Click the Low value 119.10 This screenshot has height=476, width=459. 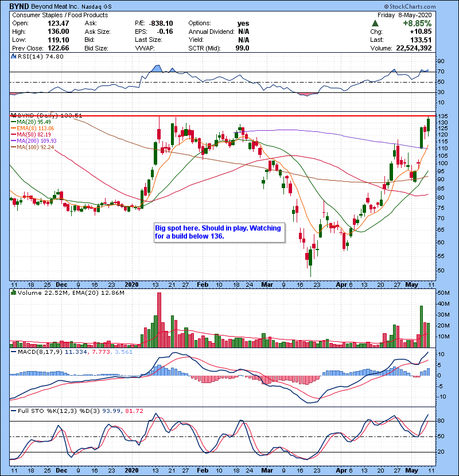point(59,40)
